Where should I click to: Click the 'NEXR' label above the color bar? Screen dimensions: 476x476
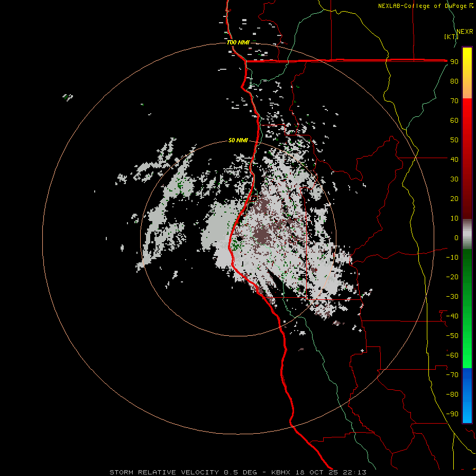tap(465, 32)
